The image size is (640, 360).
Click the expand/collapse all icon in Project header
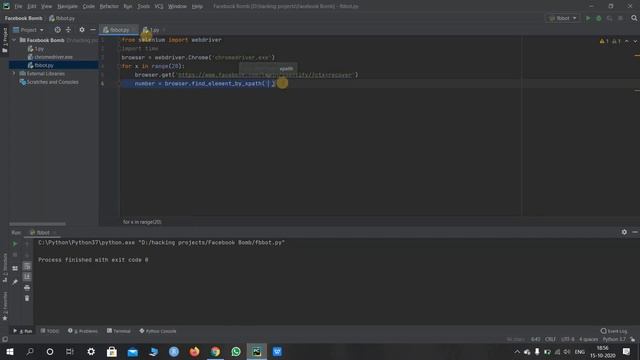[x=68, y=30]
